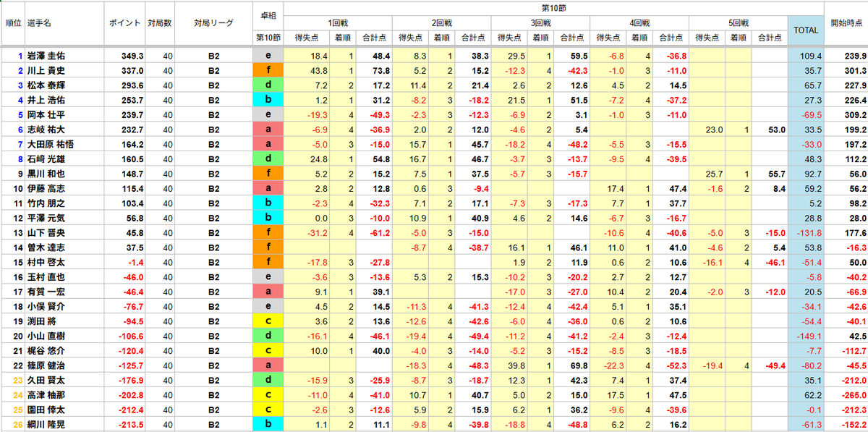Screen dimensions: 868x432
Task: Click the 5回戦 round header
Action: [x=739, y=23]
